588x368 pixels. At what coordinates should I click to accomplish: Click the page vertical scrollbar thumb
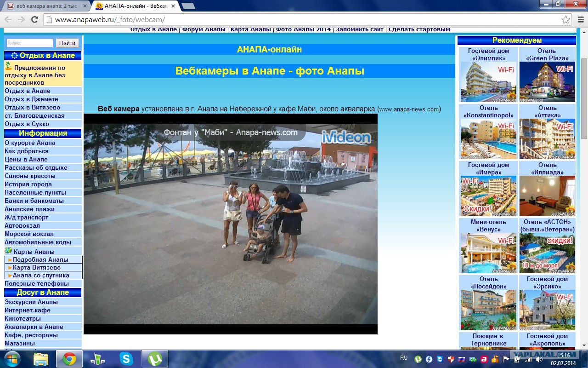pyautogui.click(x=584, y=99)
